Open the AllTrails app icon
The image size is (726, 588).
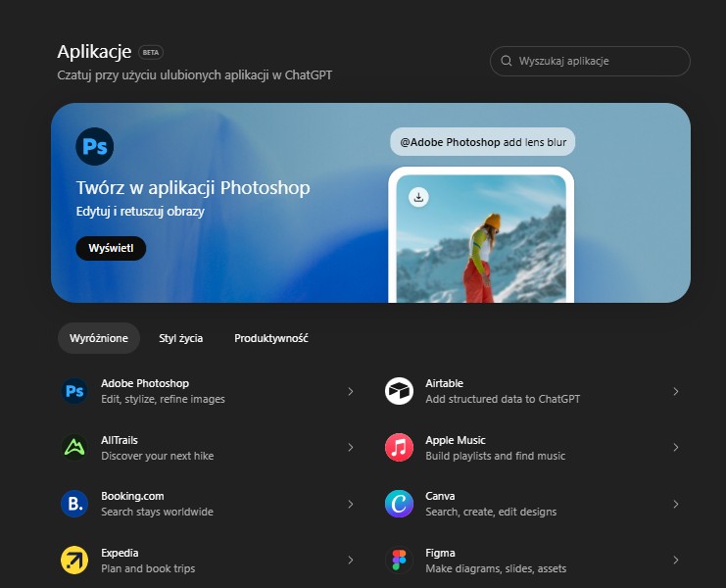point(74,447)
